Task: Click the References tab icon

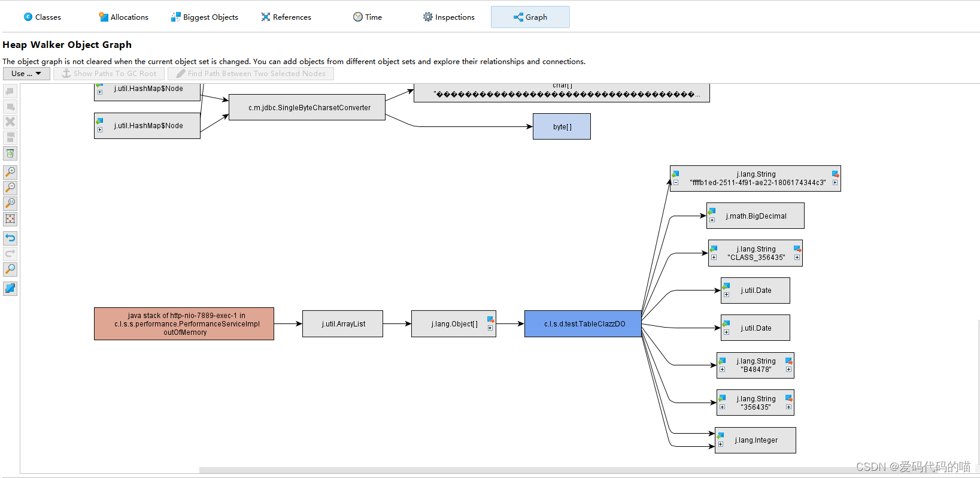Action: click(266, 17)
